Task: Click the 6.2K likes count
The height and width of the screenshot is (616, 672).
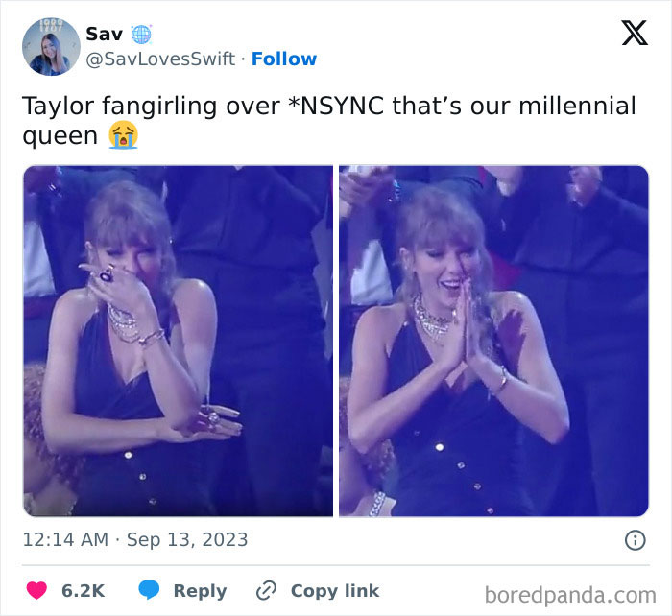Action: [x=83, y=590]
